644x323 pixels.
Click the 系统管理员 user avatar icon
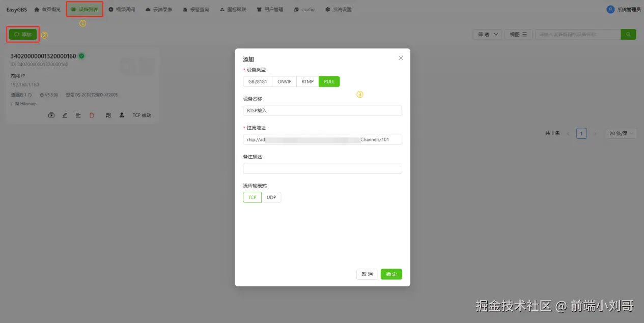(x=610, y=9)
